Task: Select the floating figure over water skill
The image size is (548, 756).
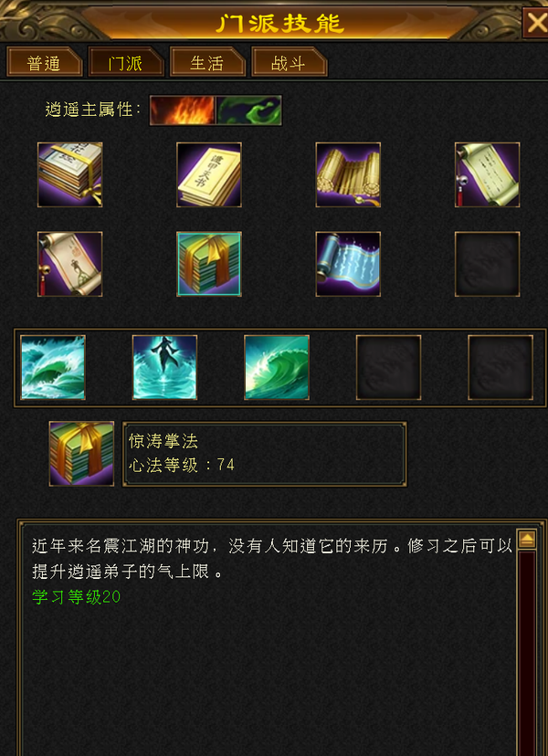Action: coord(165,367)
